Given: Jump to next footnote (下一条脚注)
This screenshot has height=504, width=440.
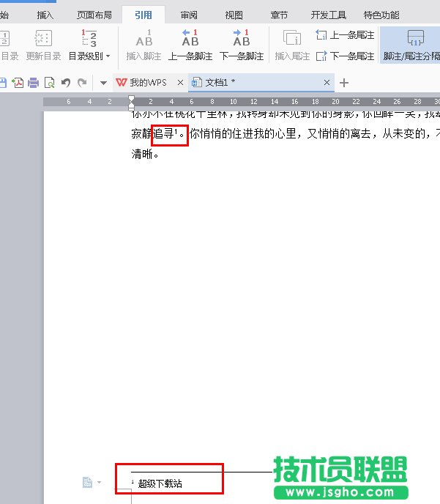Looking at the screenshot, I should pyautogui.click(x=241, y=45).
